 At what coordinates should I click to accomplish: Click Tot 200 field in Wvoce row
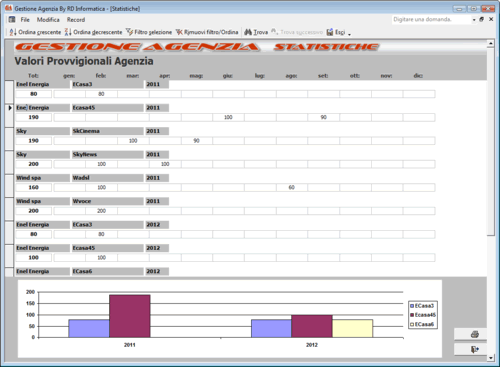pyautogui.click(x=33, y=211)
